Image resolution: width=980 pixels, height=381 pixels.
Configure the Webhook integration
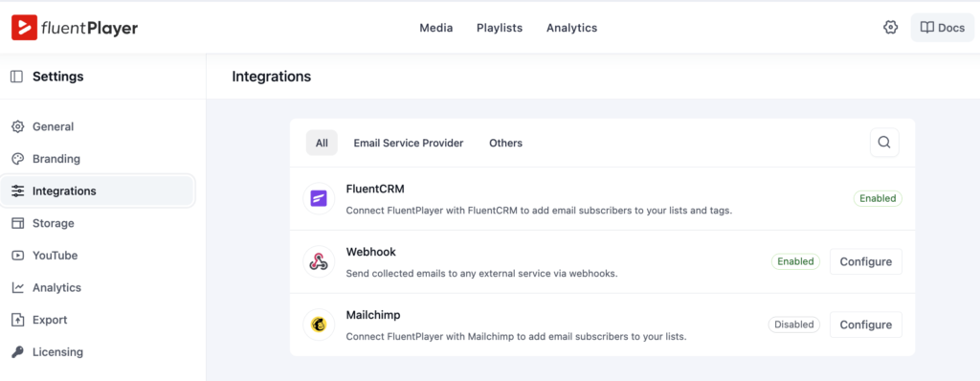865,261
